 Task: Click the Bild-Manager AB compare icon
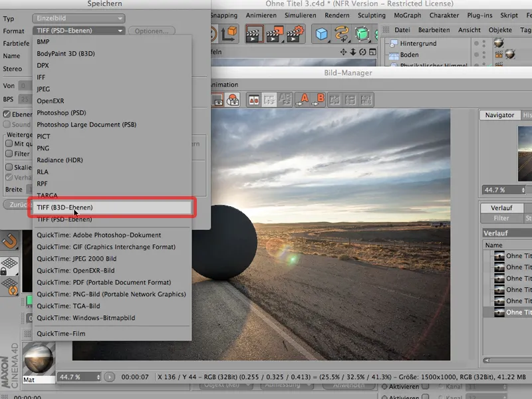point(254,100)
